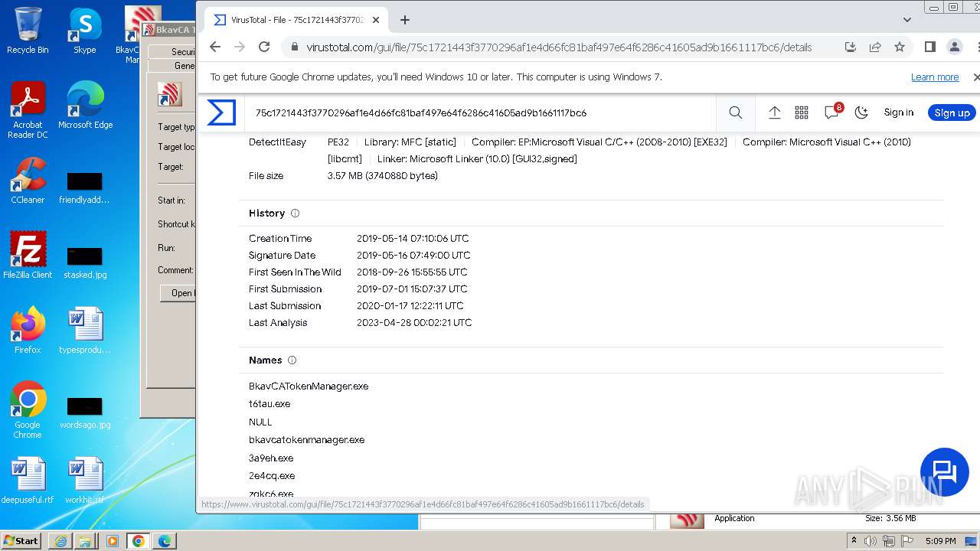Select t6tau.exe name entry
Viewport: 980px width, 551px height.
(269, 404)
